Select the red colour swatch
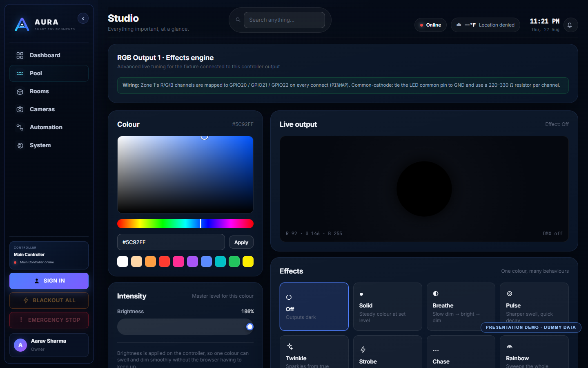Image resolution: width=588 pixels, height=368 pixels. [164, 261]
